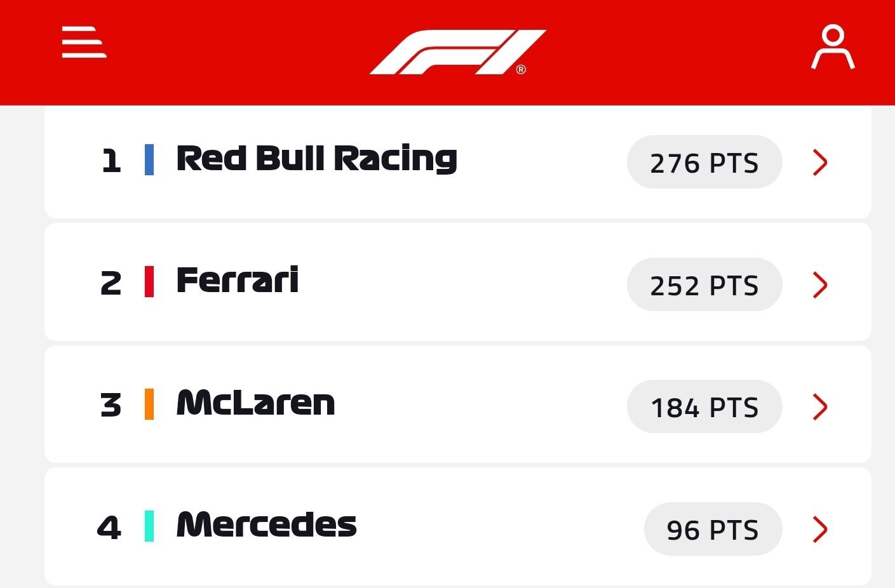Click the 252 PTS badge
This screenshot has height=588, width=895.
click(x=704, y=284)
